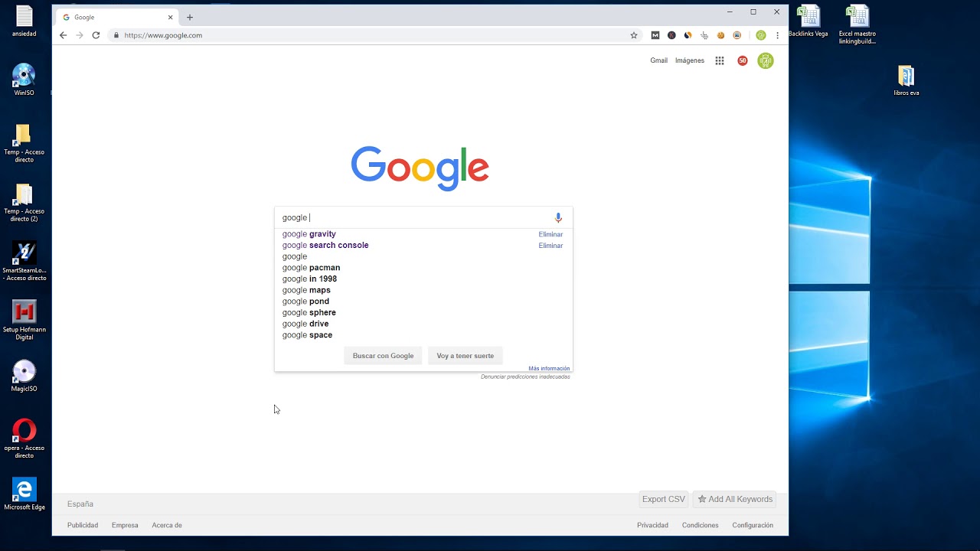Close the Google tab
980x551 pixels.
click(x=170, y=17)
